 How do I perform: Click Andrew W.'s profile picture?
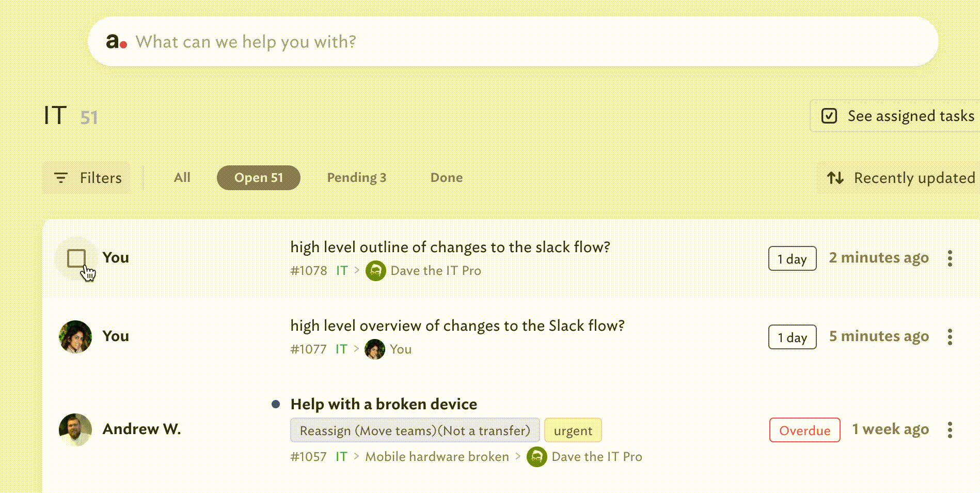pyautogui.click(x=75, y=429)
